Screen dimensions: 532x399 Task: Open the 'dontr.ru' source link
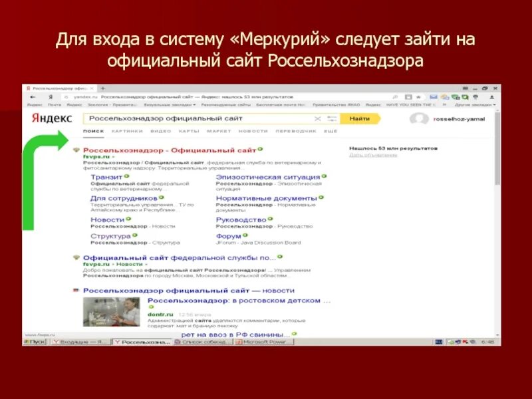pos(160,315)
